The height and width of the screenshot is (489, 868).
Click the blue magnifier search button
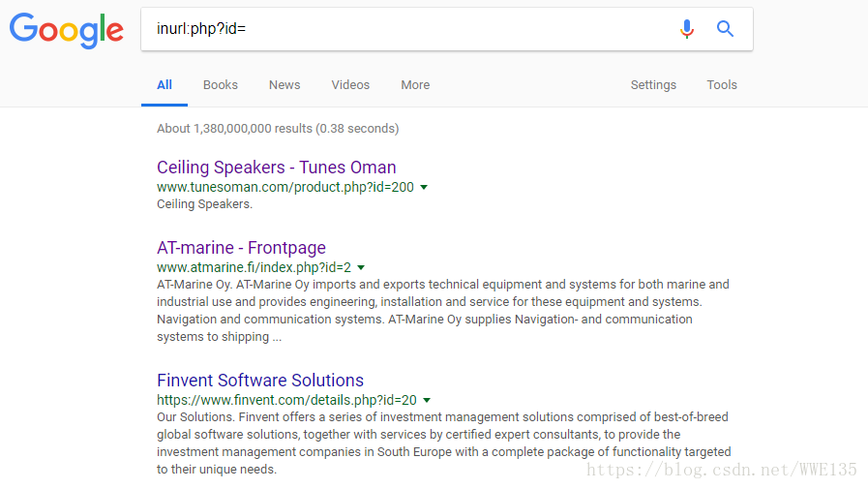(725, 29)
